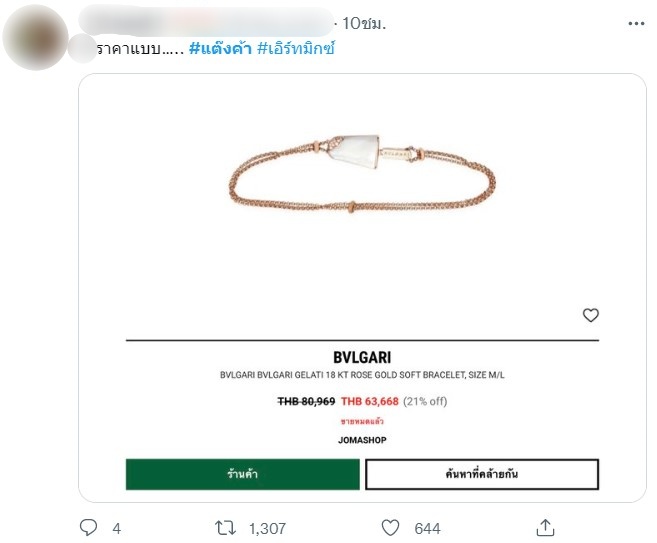Click the red THB 63,668 sale price

pos(370,401)
